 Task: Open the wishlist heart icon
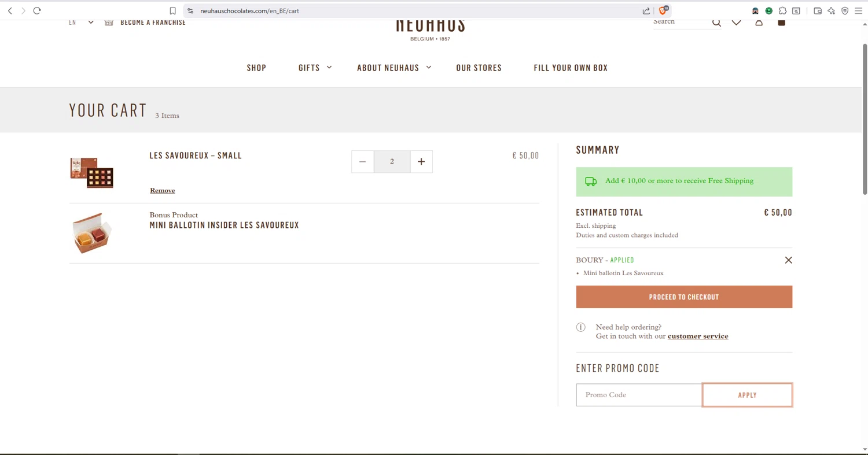(736, 23)
